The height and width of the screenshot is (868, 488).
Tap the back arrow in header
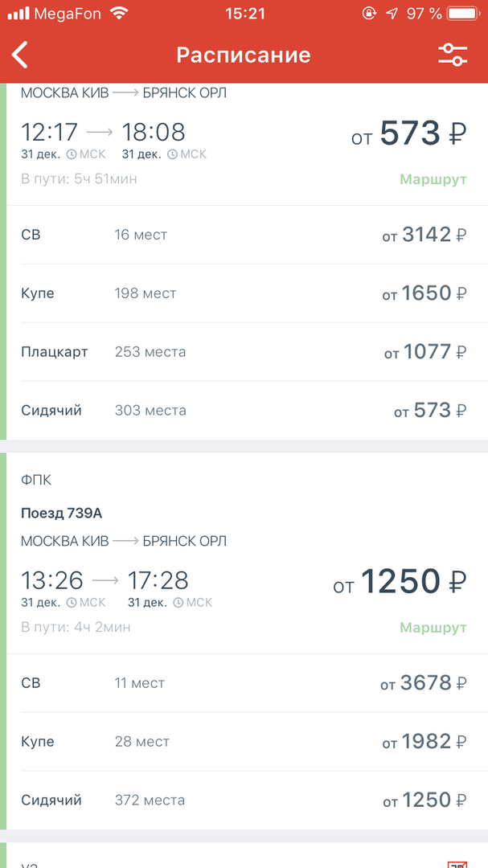coord(21,55)
